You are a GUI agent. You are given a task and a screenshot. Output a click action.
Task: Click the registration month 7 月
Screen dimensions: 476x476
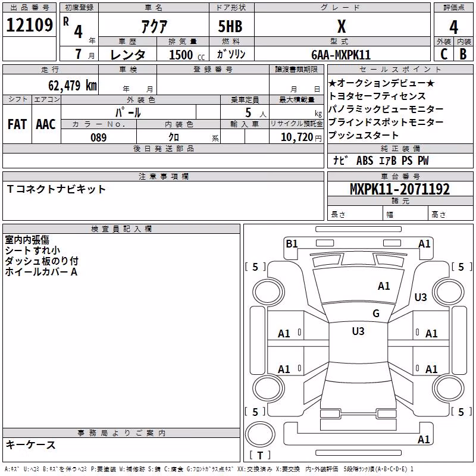point(84,54)
